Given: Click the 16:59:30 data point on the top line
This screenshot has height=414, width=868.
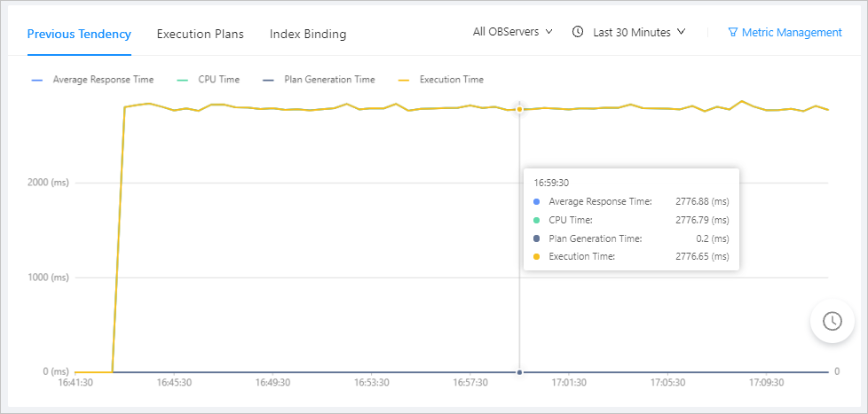Looking at the screenshot, I should [519, 109].
